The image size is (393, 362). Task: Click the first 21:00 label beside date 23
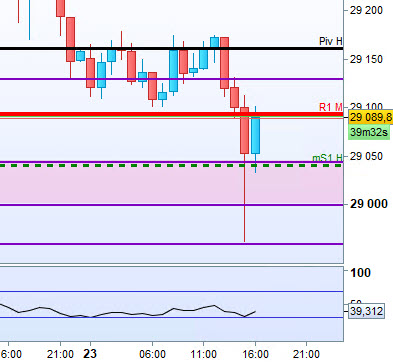click(60, 354)
